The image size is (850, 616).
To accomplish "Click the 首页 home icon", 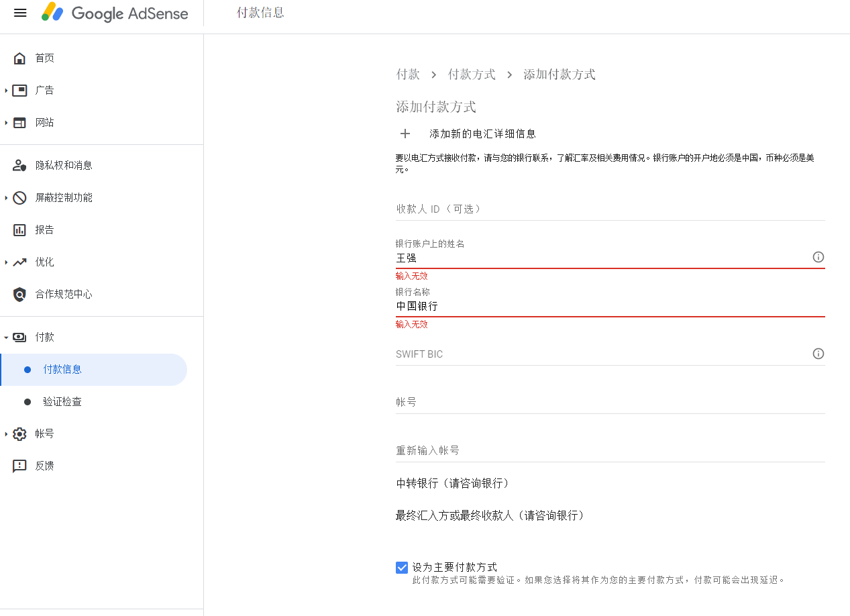I will pos(19,58).
